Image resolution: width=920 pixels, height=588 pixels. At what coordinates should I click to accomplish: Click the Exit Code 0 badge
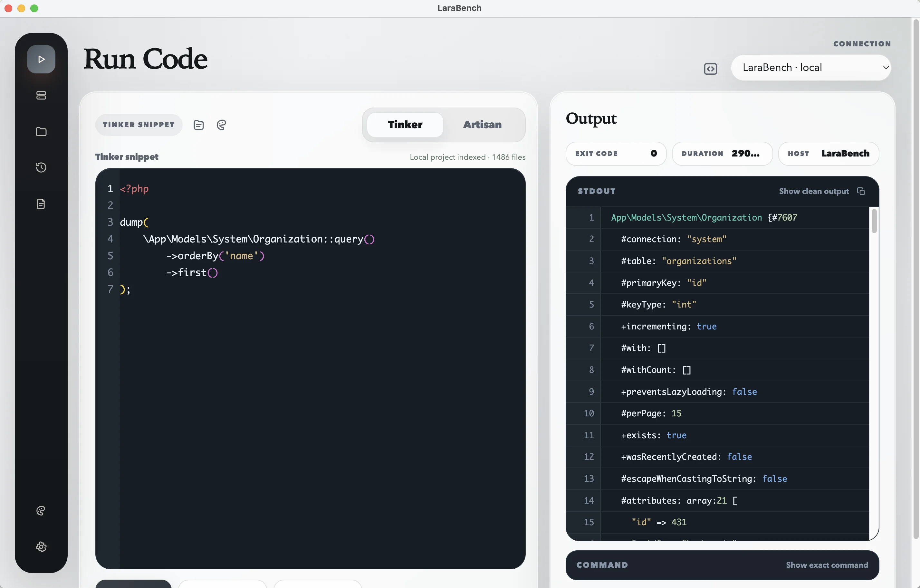coord(616,154)
